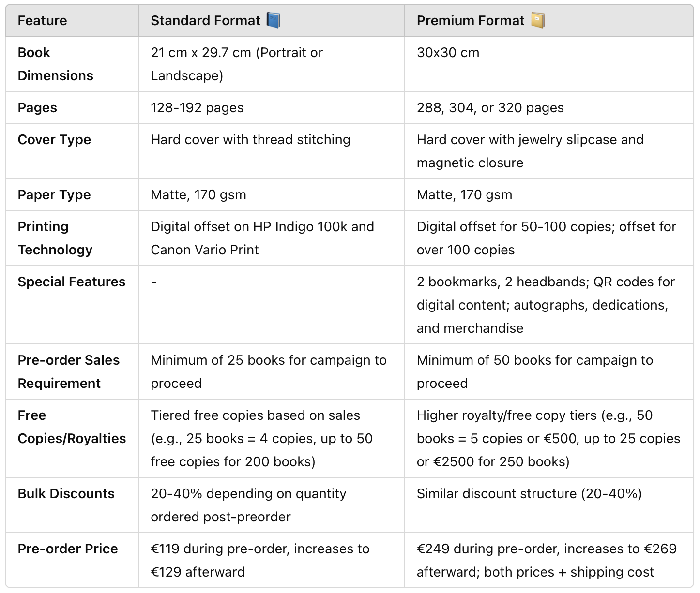Image resolution: width=700 pixels, height=593 pixels.
Task: Click the Paper Type row label
Action: point(54,195)
